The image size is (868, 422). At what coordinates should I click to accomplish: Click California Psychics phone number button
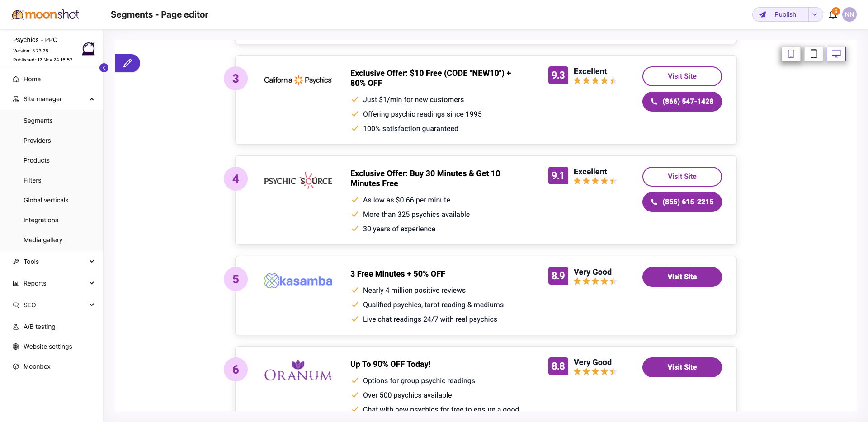682,102
